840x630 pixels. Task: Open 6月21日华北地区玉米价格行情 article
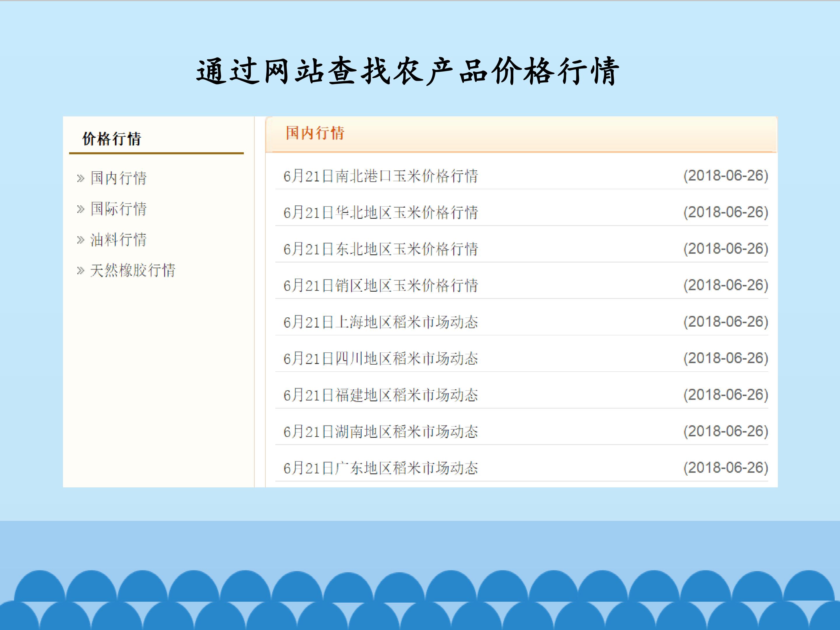(381, 213)
